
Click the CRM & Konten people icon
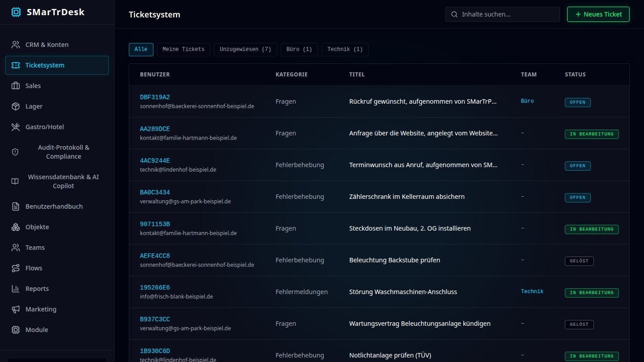pos(16,45)
